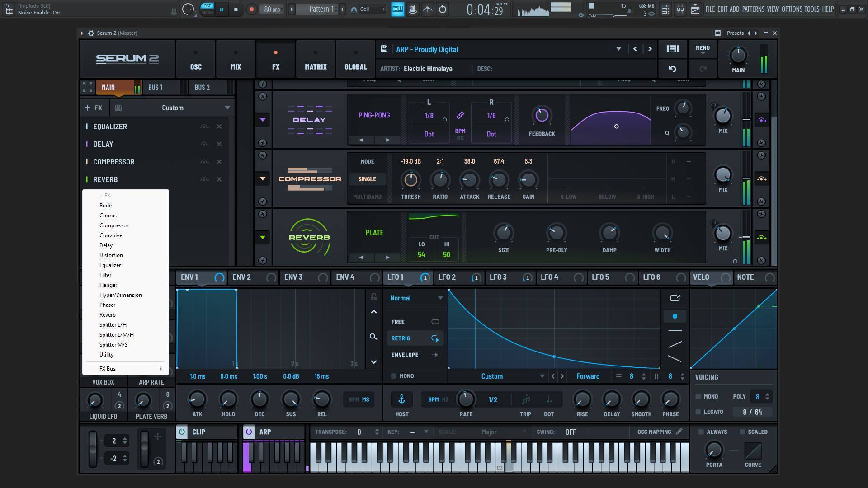Enable the LEGATO checkbox
The width and height of the screenshot is (868, 488).
[x=698, y=412]
